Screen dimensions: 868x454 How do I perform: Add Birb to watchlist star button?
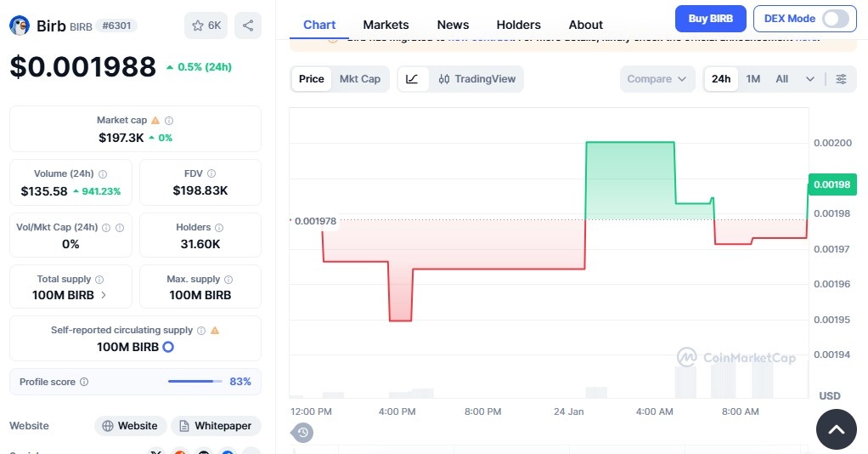206,26
